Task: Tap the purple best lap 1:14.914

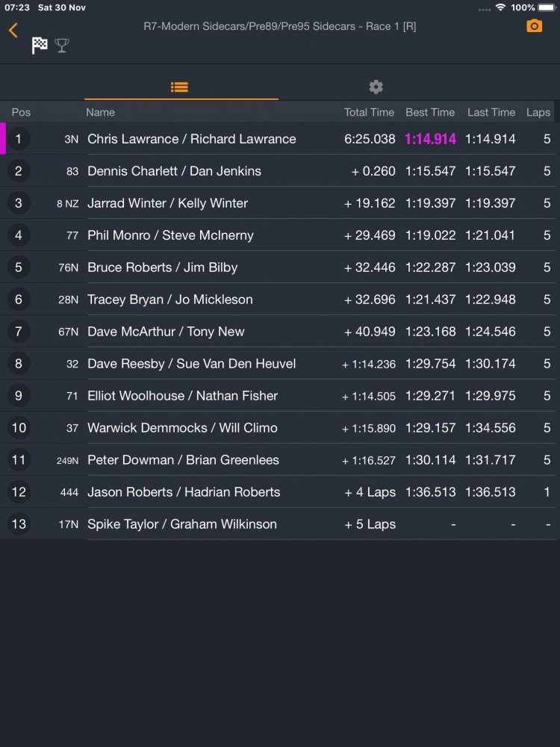Action: click(430, 139)
